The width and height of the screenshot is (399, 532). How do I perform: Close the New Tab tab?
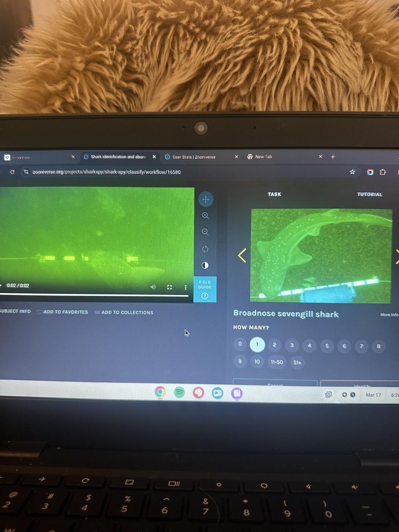pyautogui.click(x=320, y=157)
